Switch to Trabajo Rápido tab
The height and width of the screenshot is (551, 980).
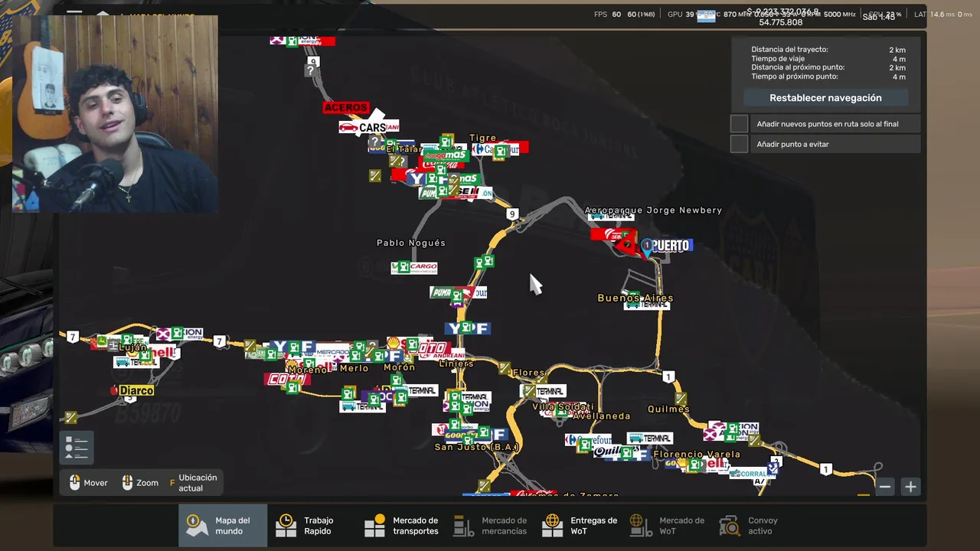pyautogui.click(x=312, y=526)
